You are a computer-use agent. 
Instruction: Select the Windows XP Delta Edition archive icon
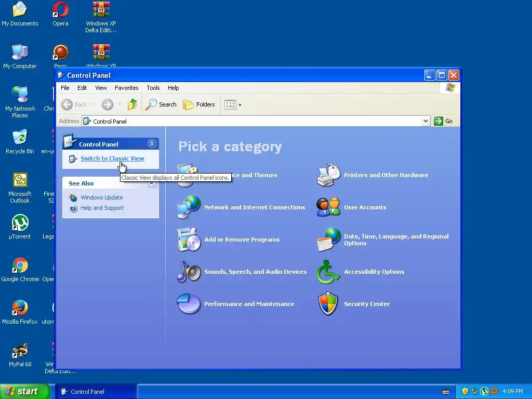pos(101,17)
